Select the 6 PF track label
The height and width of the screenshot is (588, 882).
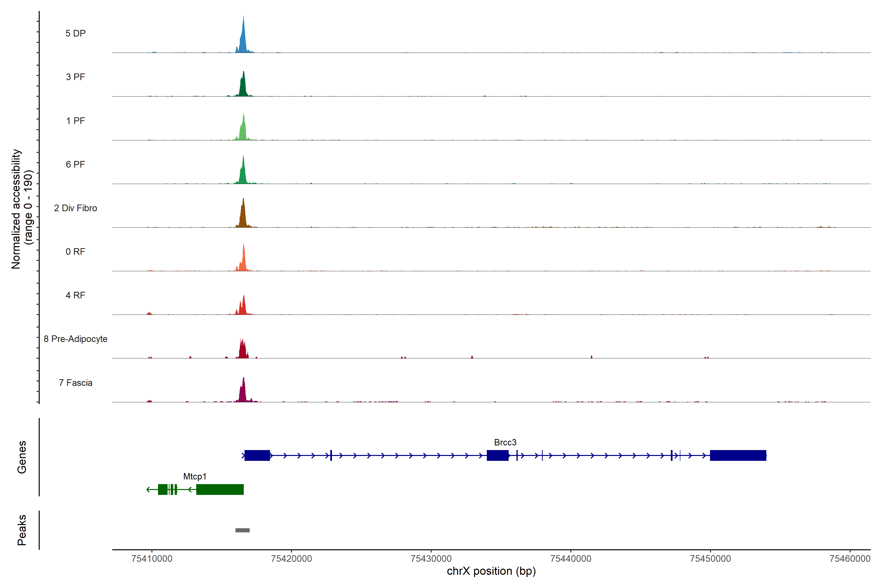tap(75, 164)
